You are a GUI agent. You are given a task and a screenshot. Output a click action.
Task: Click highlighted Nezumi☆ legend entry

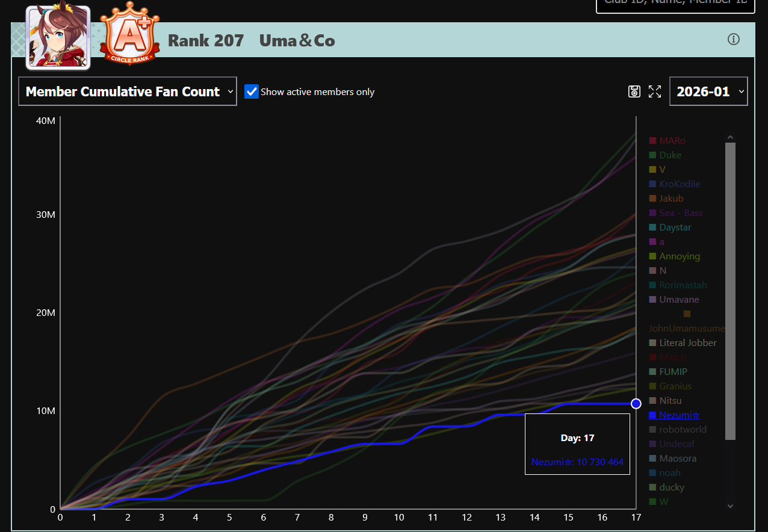[674, 415]
